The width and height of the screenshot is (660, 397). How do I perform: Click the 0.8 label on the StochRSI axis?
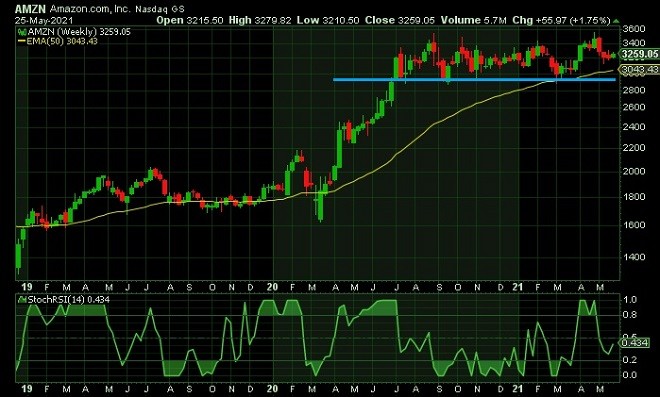coord(630,315)
